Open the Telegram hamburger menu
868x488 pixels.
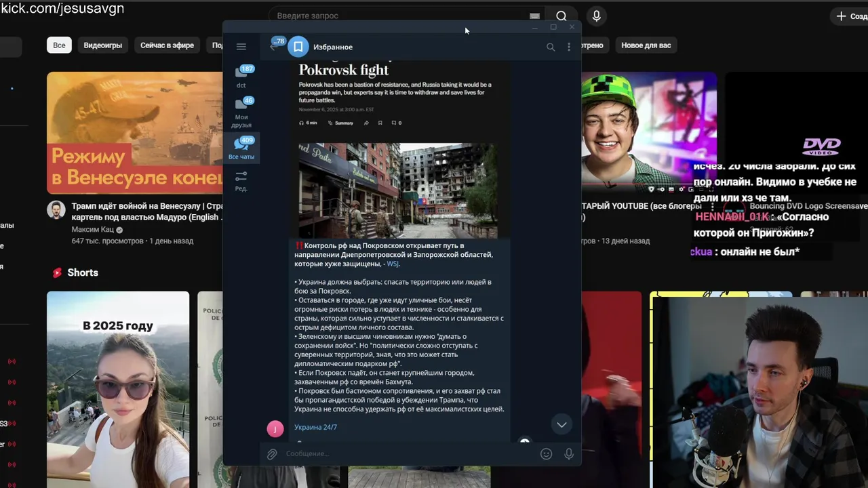click(x=241, y=47)
